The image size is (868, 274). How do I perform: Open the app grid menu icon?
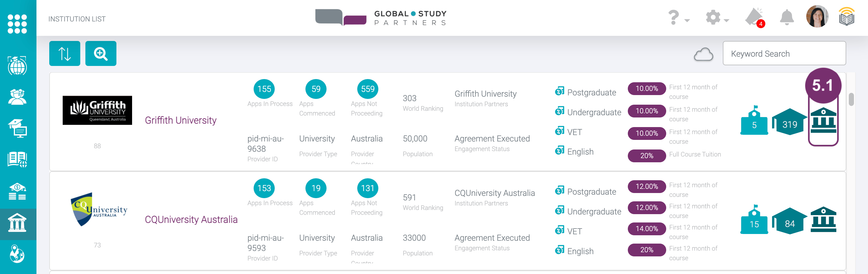(x=17, y=24)
